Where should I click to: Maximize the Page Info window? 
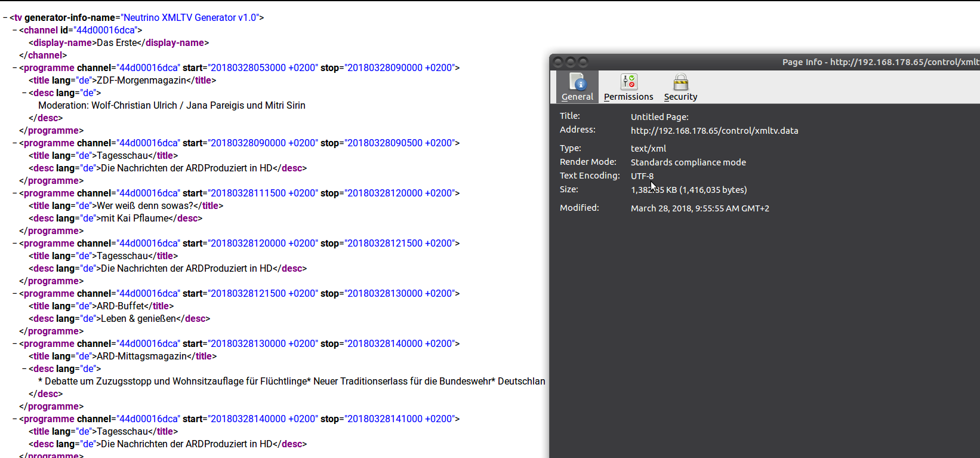point(583,62)
